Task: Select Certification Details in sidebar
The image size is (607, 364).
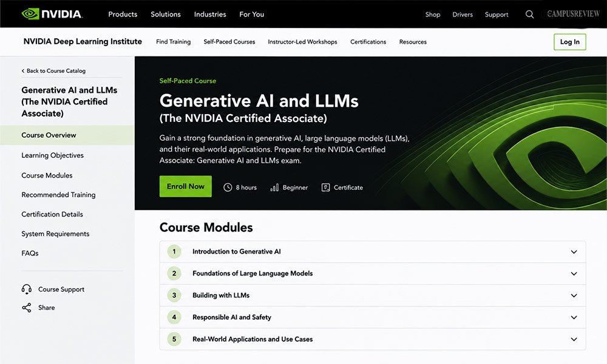Action: [x=52, y=214]
